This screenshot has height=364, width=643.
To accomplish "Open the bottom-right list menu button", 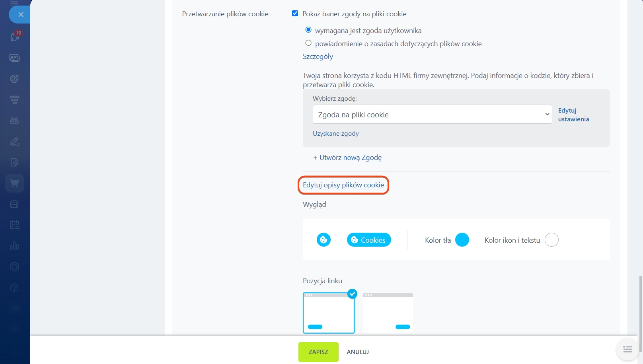I will (x=627, y=349).
